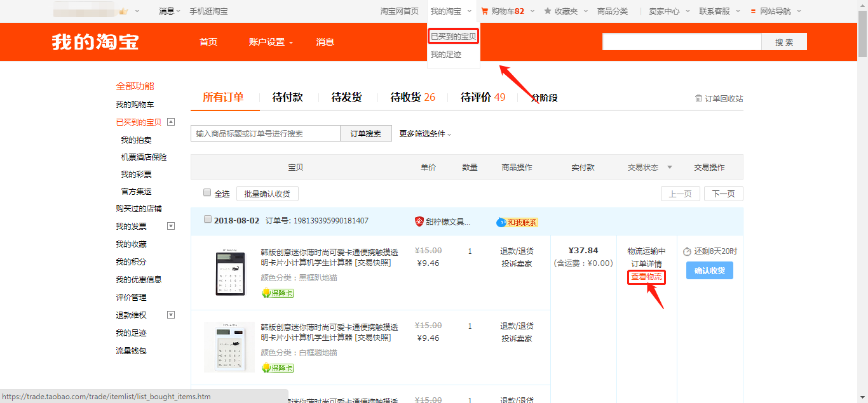Select 我的足迹 in dropdown menu
Screen dimensions: 868x403
click(446, 55)
